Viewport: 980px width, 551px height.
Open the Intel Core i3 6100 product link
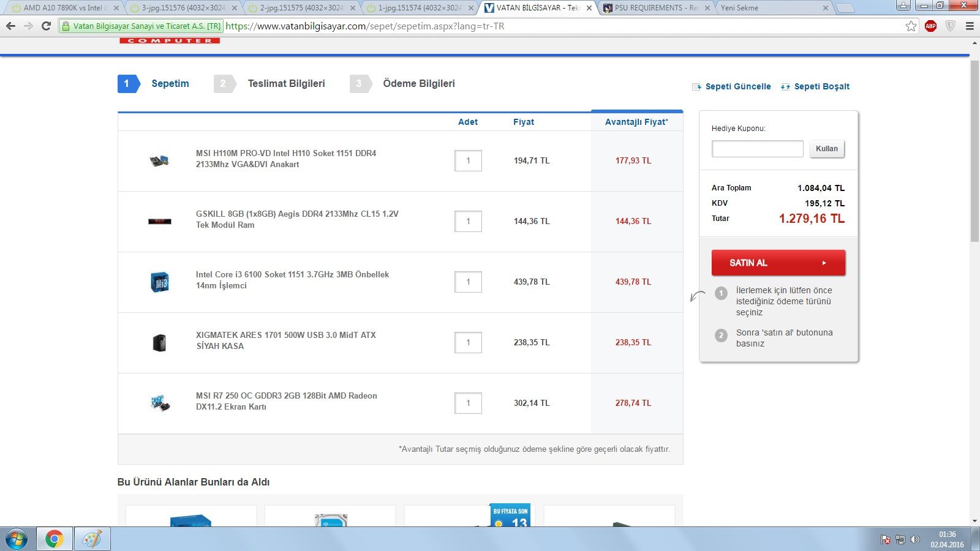point(292,280)
